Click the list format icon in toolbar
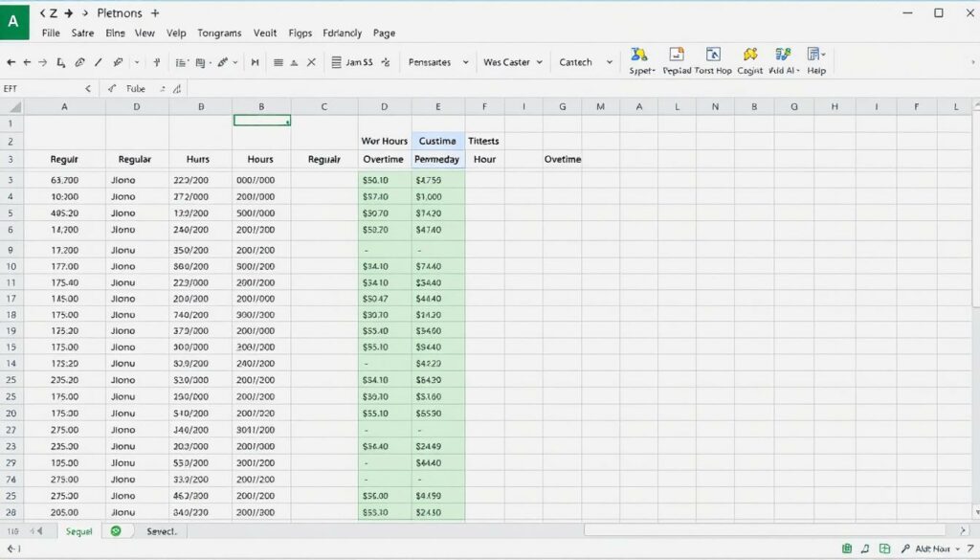The height and width of the screenshot is (560, 980). pos(181,62)
